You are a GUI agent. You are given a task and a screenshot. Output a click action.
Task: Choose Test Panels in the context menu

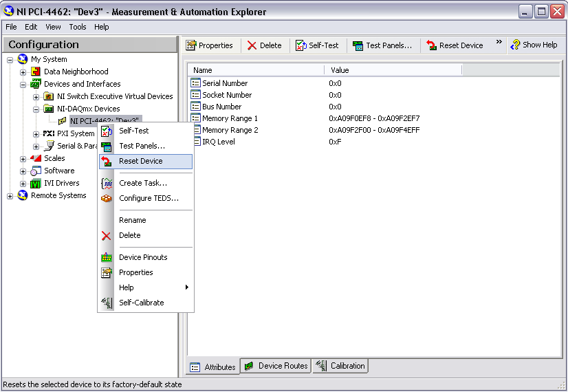(x=146, y=146)
